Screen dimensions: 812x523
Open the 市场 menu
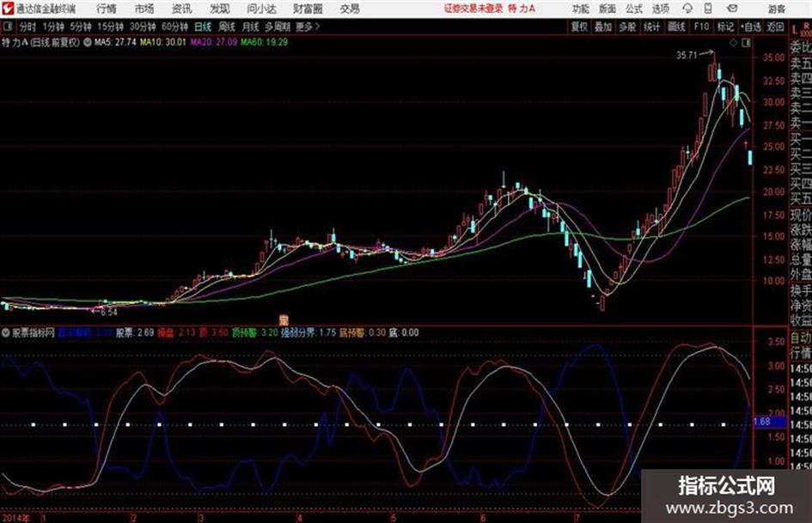(x=144, y=9)
